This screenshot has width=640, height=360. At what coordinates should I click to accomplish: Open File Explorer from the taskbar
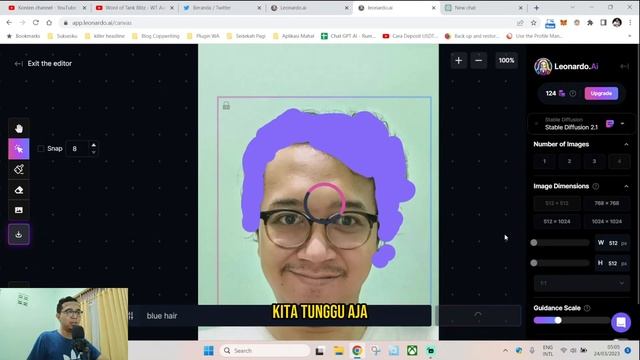click(338, 351)
